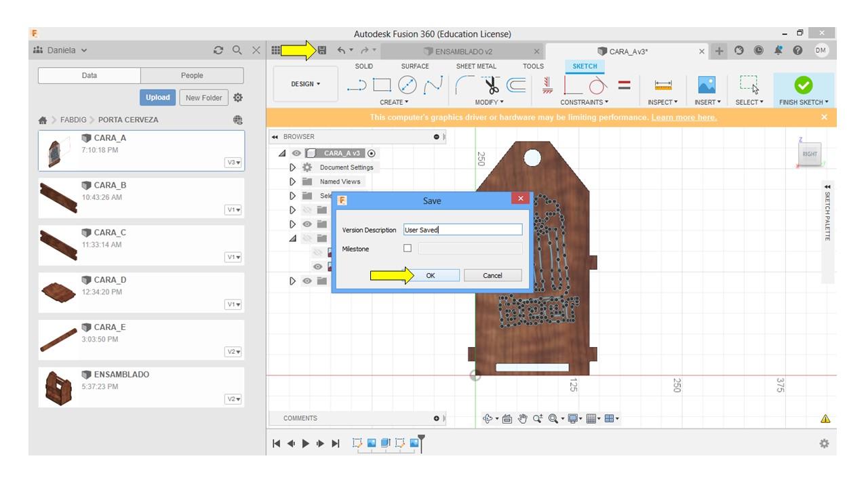
Task: Switch to the SURFACE tab
Action: [415, 66]
